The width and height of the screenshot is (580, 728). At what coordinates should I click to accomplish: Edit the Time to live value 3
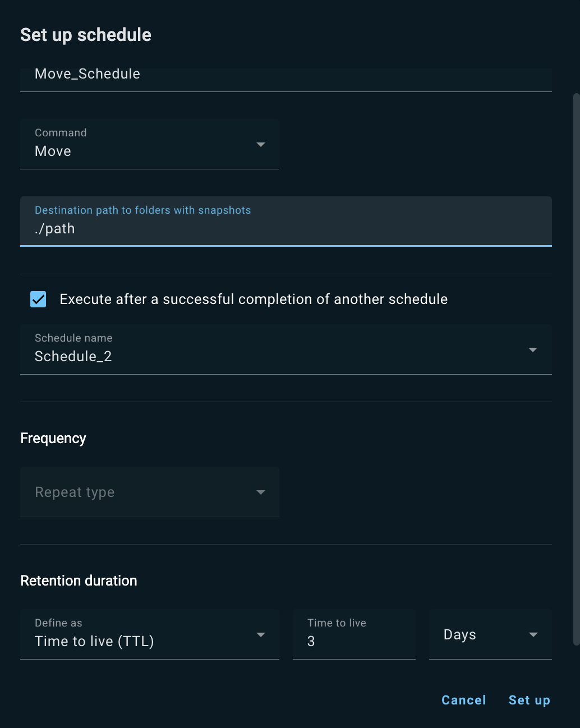click(353, 641)
